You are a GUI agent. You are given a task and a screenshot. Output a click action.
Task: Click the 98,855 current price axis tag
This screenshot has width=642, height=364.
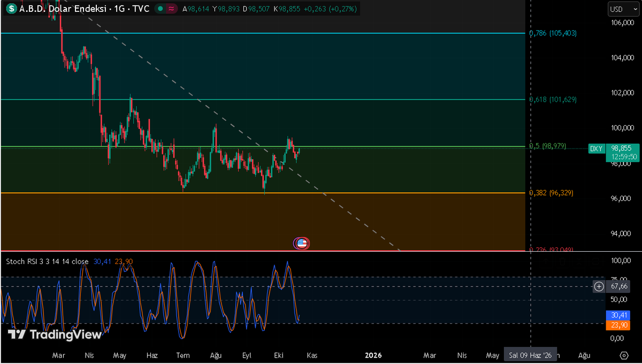pos(622,148)
